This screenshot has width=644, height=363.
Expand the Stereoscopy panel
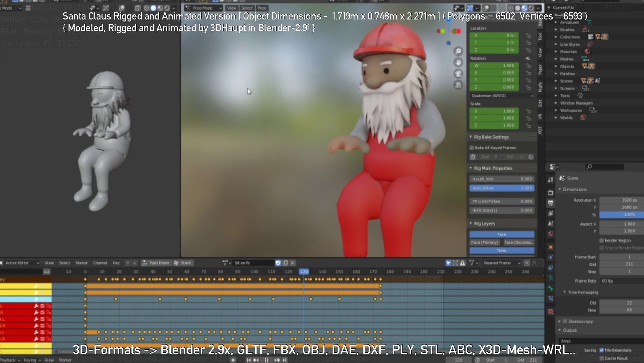(x=559, y=321)
